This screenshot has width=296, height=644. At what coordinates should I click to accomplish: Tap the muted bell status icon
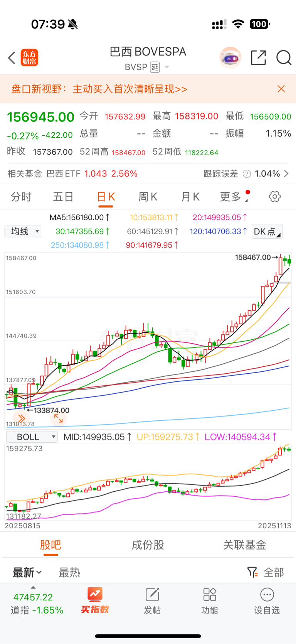(x=73, y=24)
